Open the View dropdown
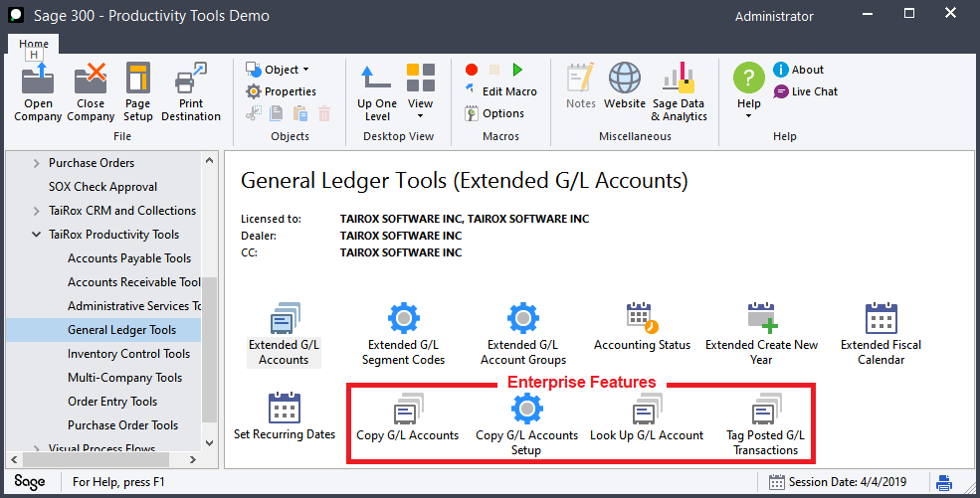The width and height of the screenshot is (980, 498). pos(421,91)
